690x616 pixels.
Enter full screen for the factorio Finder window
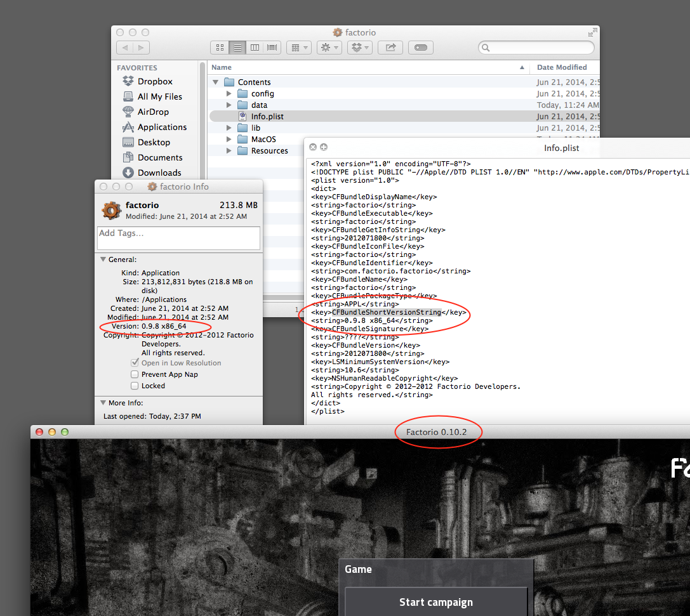[592, 32]
